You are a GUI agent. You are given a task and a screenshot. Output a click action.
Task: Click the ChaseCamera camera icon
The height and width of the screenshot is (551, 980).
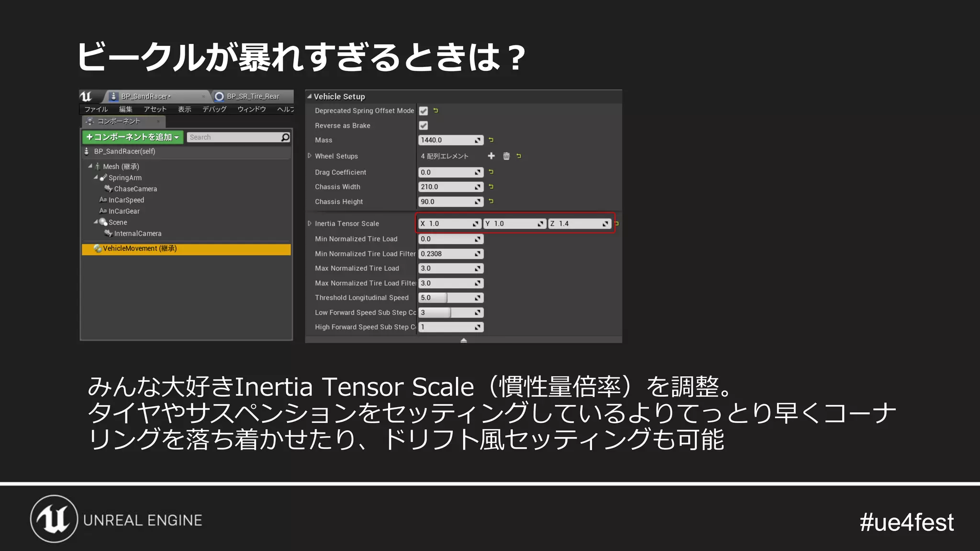(109, 188)
